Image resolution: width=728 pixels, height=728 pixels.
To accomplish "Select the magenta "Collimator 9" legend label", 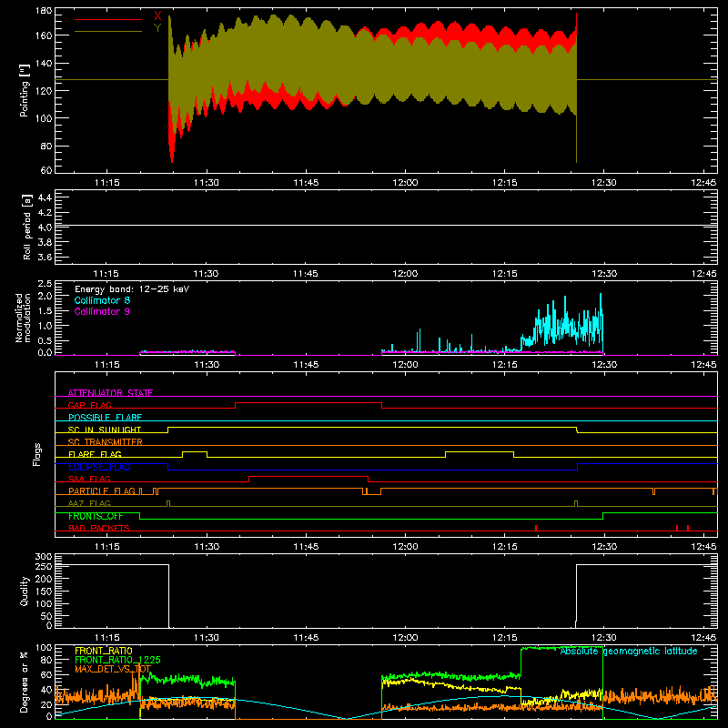I will [x=102, y=311].
